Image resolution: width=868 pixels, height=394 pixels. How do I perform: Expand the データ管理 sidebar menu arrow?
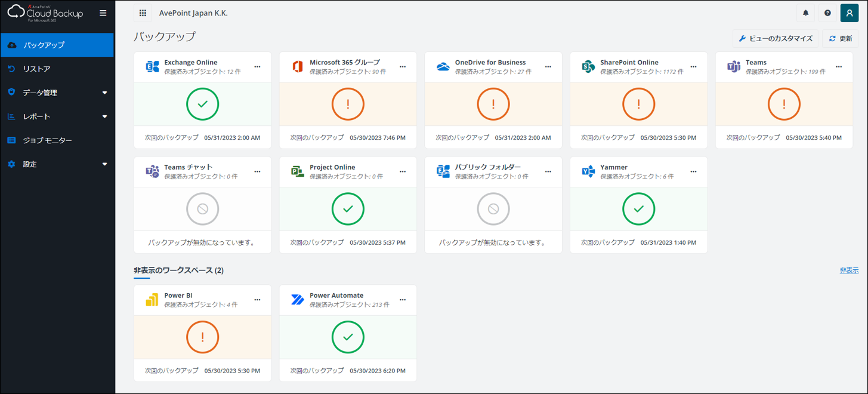point(105,93)
